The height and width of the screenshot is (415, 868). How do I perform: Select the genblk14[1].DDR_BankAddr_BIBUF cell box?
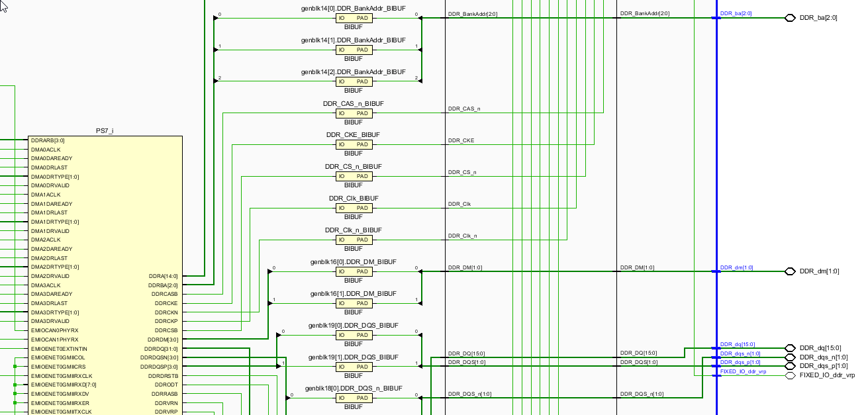pos(354,50)
